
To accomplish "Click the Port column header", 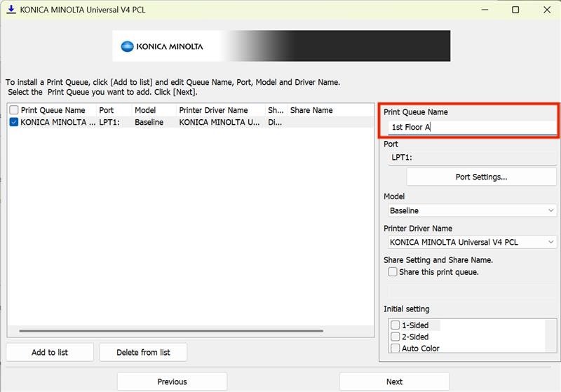I will click(x=107, y=110).
